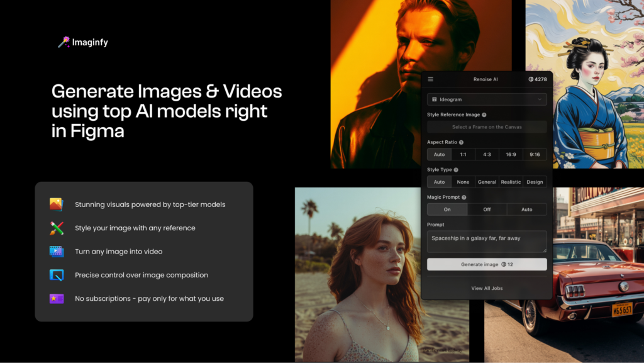
Task: Open the hamburger menu in Renoise AI panel
Action: point(431,79)
